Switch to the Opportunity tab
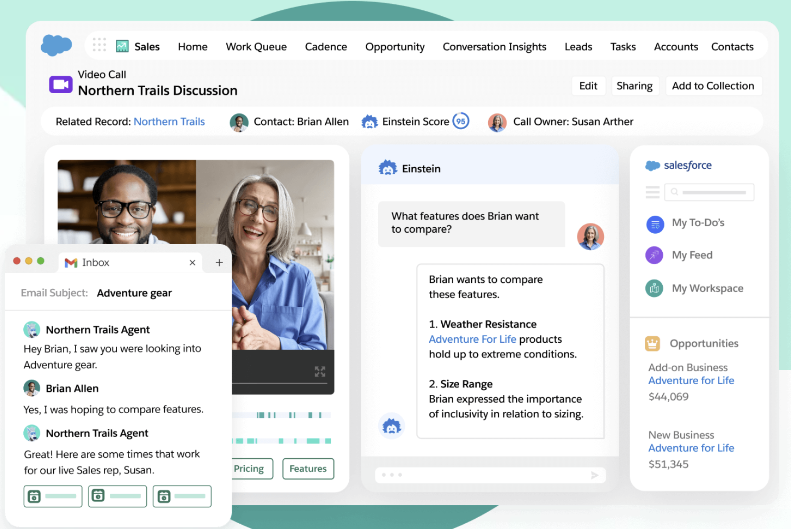The width and height of the screenshot is (791, 529). [395, 47]
